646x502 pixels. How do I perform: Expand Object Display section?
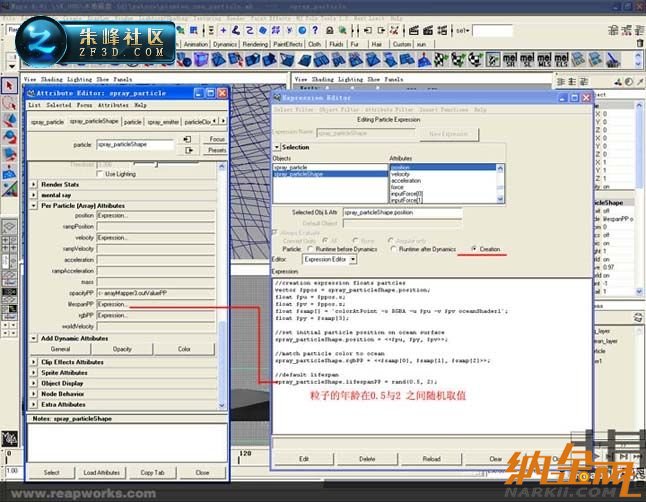coord(34,383)
